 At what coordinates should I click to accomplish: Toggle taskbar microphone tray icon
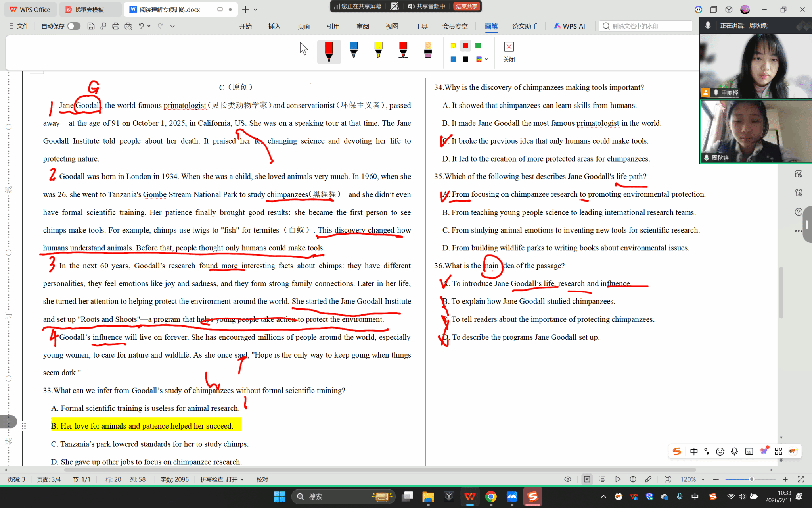pyautogui.click(x=680, y=496)
